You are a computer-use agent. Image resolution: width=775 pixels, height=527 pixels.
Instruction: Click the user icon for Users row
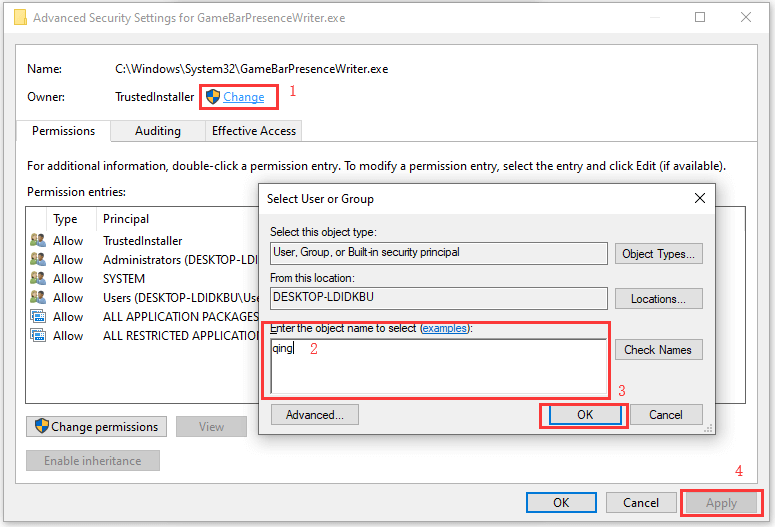[38, 297]
